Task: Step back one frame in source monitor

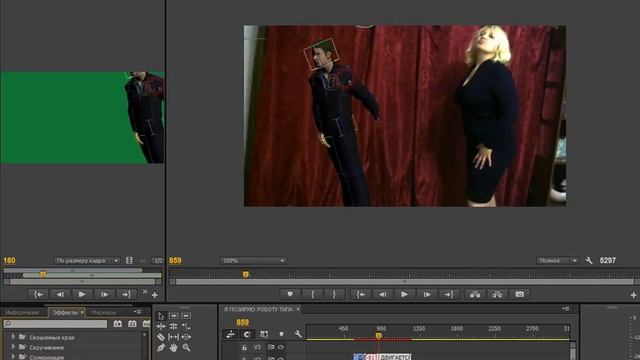Action: pos(60,294)
